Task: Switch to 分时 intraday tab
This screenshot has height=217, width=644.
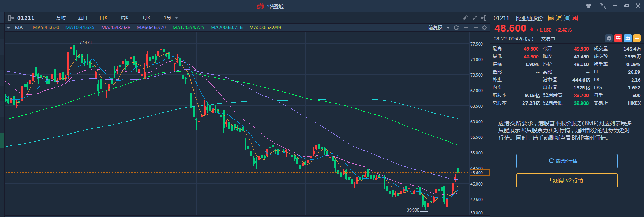Action: [x=61, y=18]
